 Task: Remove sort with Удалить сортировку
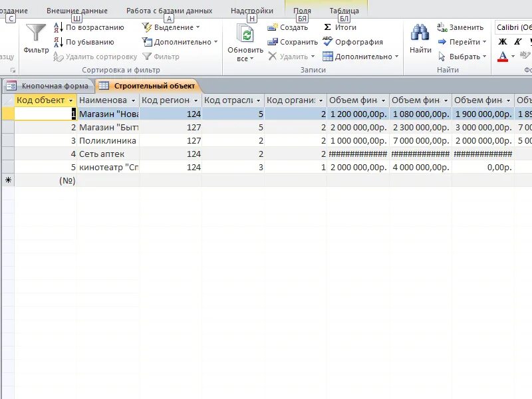(x=95, y=57)
